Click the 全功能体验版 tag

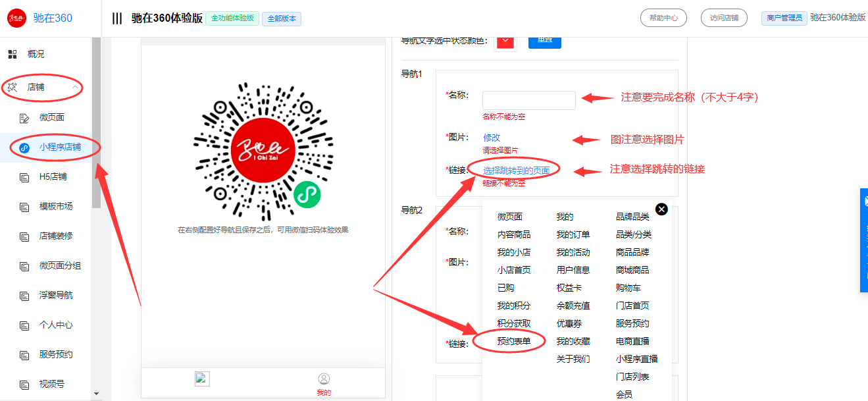tap(232, 18)
